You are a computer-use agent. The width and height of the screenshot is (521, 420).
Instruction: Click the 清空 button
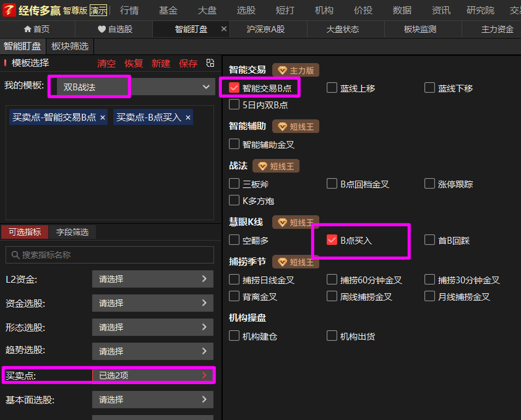[106, 63]
